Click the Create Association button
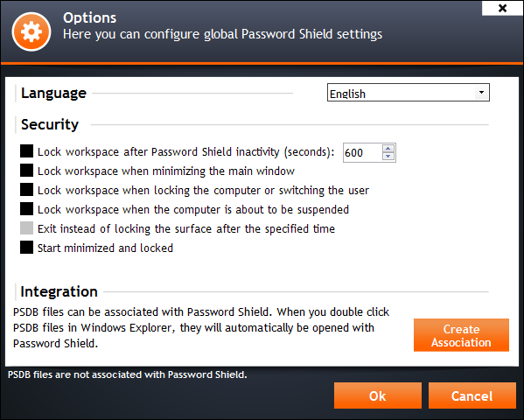 click(461, 335)
